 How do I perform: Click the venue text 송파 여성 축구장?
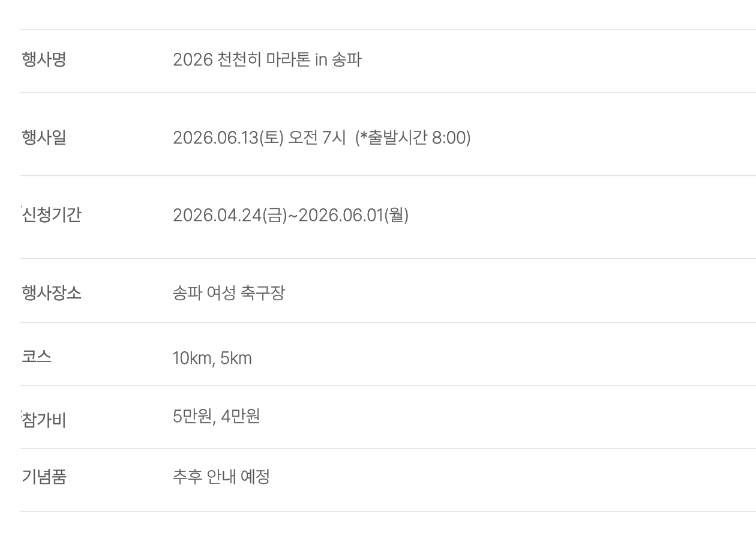[229, 293]
